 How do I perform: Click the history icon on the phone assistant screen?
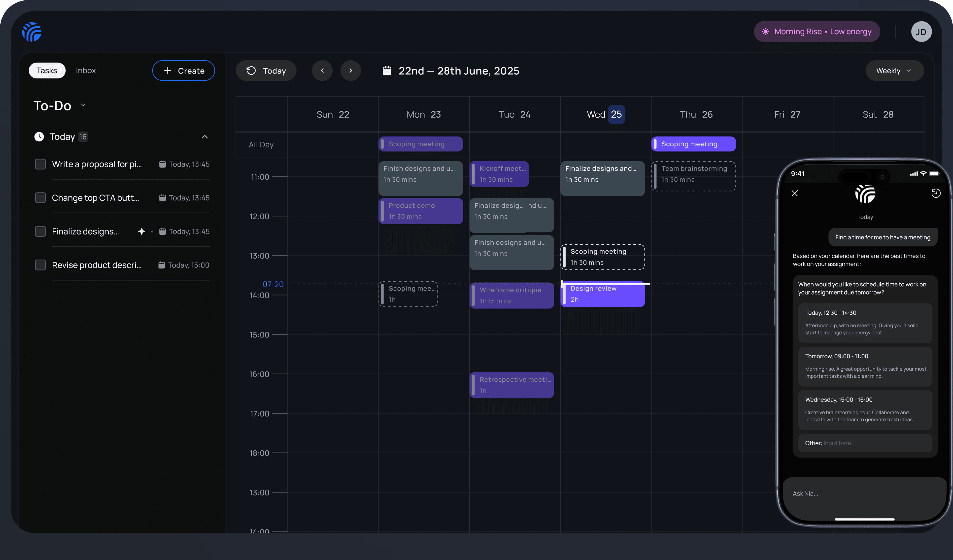[936, 193]
